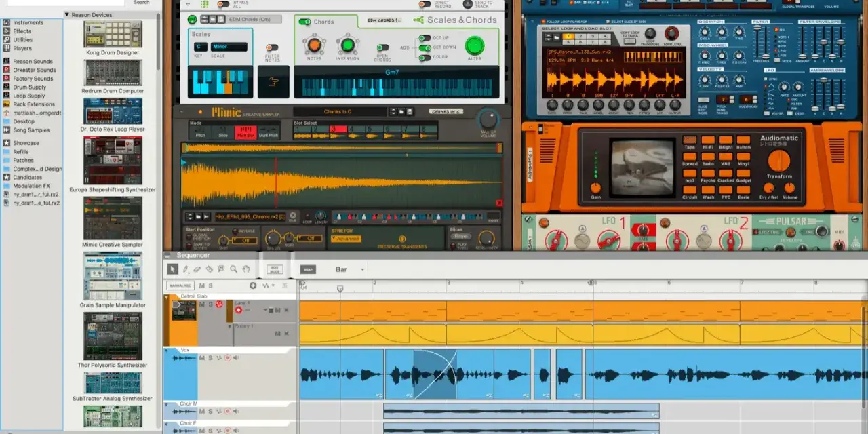
Task: Open Drum Supply in browser
Action: click(x=24, y=87)
